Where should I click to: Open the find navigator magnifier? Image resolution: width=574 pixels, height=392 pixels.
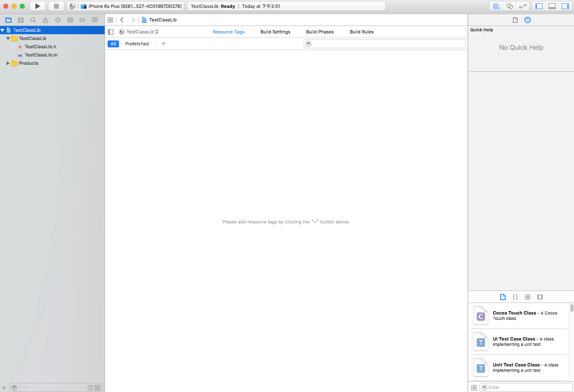click(x=33, y=20)
